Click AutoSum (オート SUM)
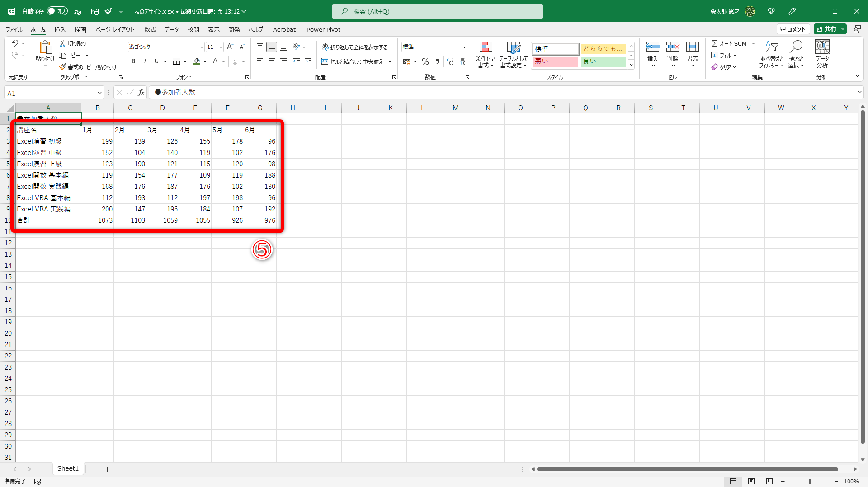Screen dimensions: 868x487 [729, 44]
